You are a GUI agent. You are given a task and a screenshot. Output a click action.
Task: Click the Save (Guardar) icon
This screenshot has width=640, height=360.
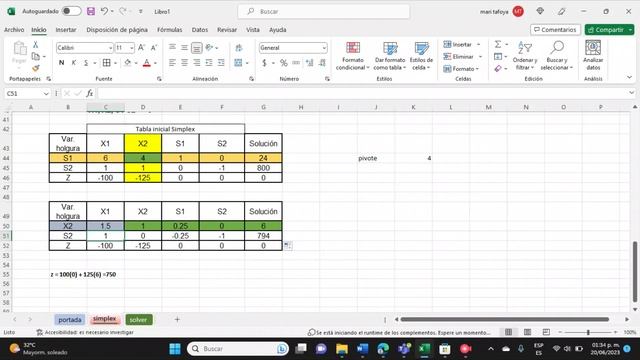pos(91,11)
